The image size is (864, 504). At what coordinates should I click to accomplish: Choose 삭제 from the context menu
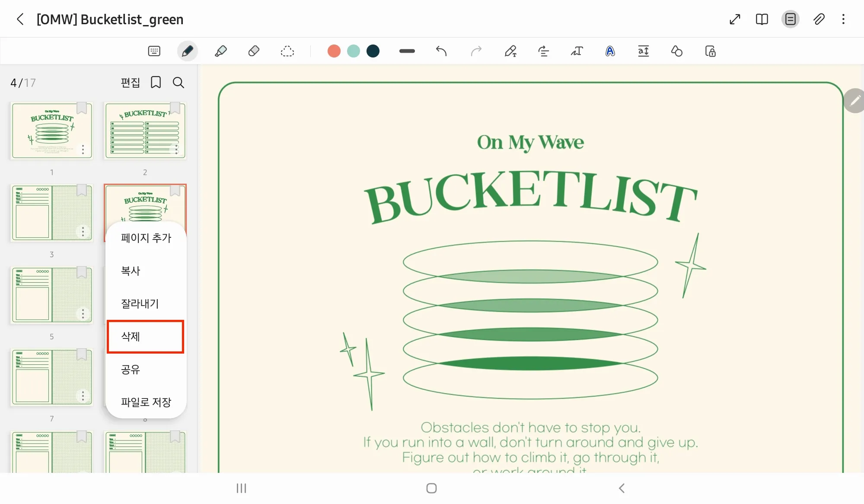point(145,336)
